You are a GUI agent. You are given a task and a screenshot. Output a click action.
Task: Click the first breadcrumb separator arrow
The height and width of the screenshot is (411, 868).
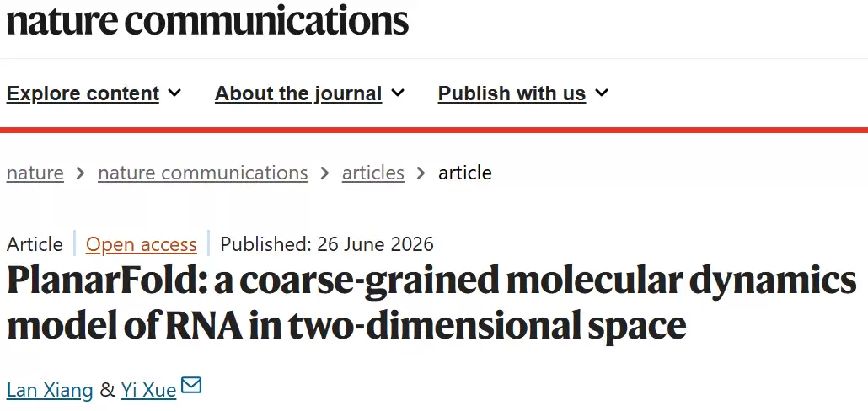pyautogui.click(x=81, y=173)
